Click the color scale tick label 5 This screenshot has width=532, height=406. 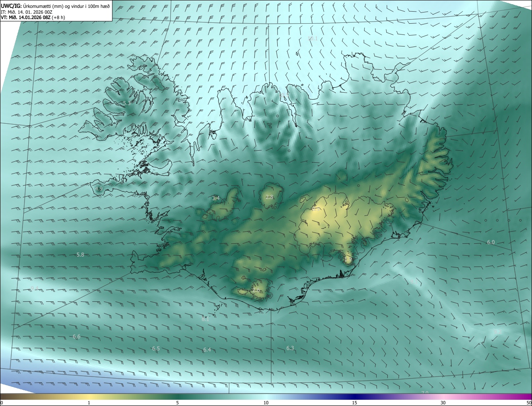tap(177, 403)
